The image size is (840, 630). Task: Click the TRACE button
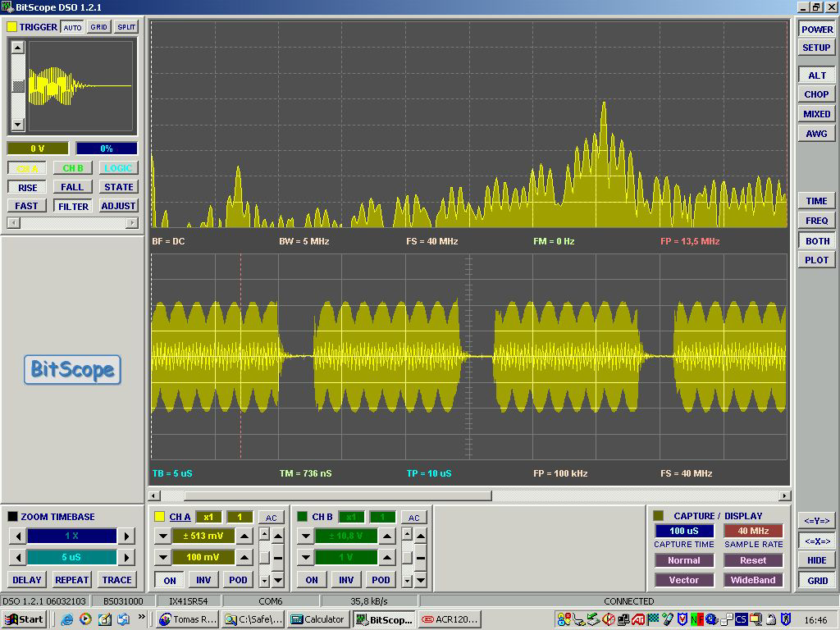click(116, 580)
